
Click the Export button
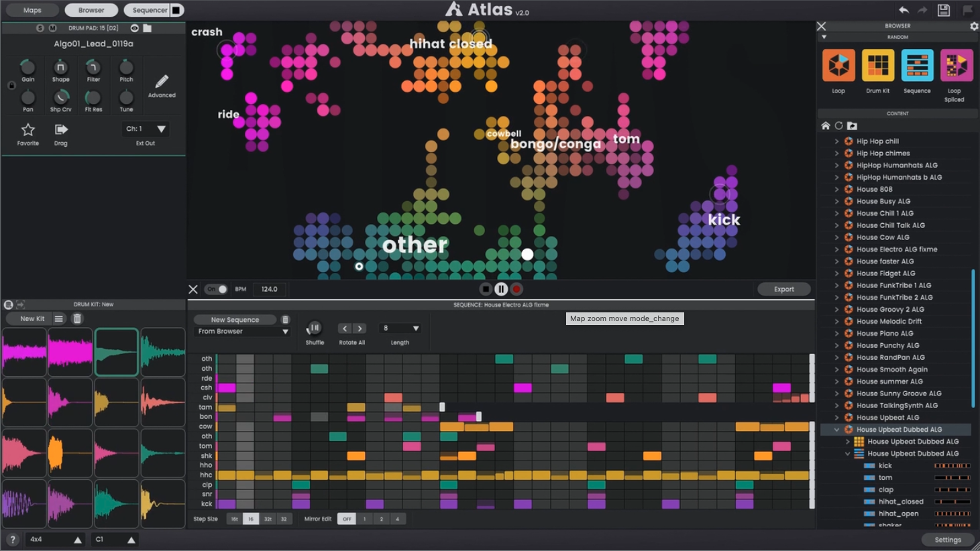click(783, 290)
